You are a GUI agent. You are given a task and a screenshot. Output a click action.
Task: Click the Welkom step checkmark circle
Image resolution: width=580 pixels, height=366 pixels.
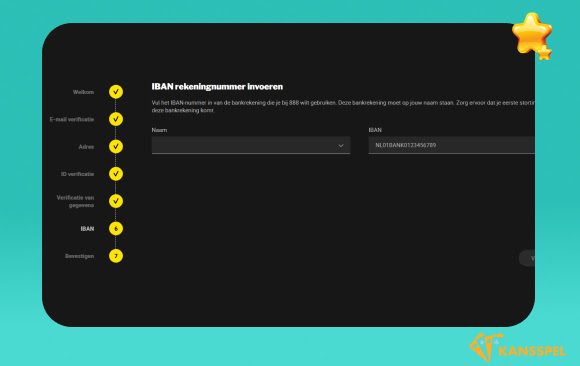click(x=116, y=92)
